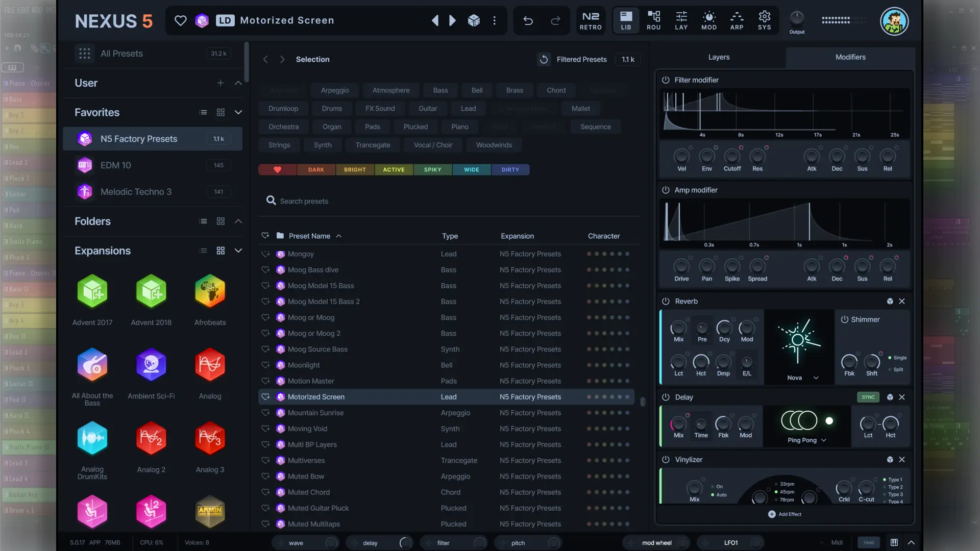
Task: Add a user folder with plus icon
Action: (220, 83)
